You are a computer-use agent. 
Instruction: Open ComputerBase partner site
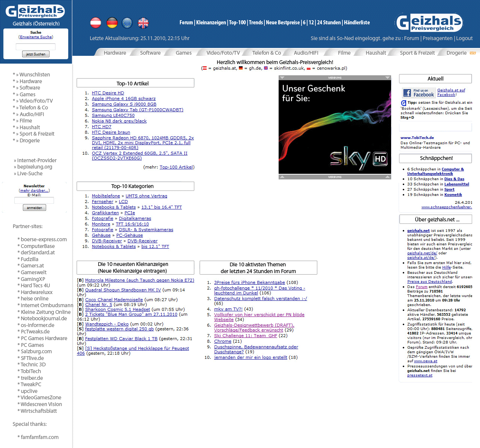(x=37, y=246)
